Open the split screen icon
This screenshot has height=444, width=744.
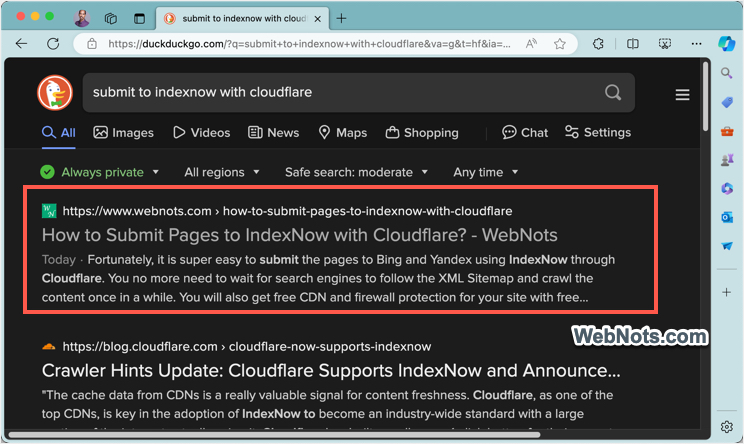point(632,44)
